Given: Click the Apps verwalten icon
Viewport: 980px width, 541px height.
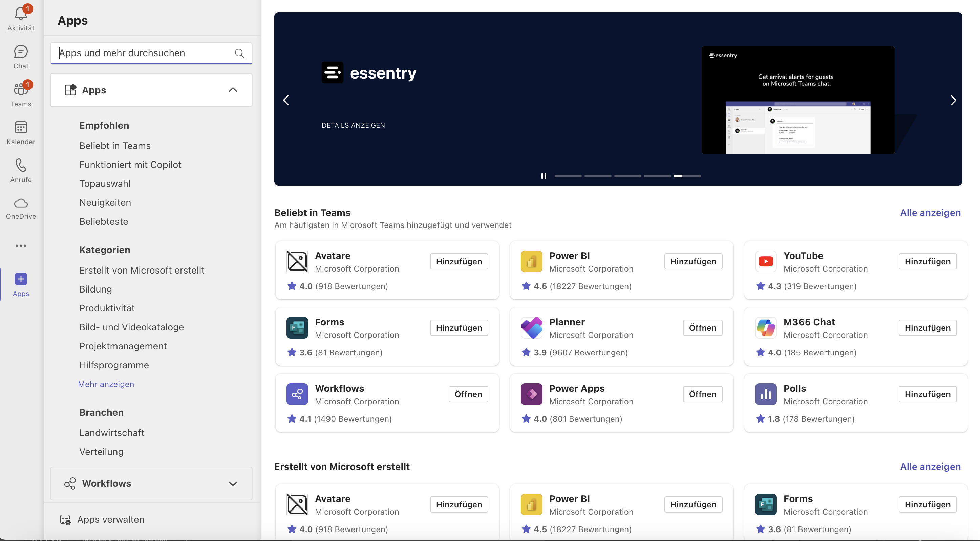Looking at the screenshot, I should tap(65, 520).
